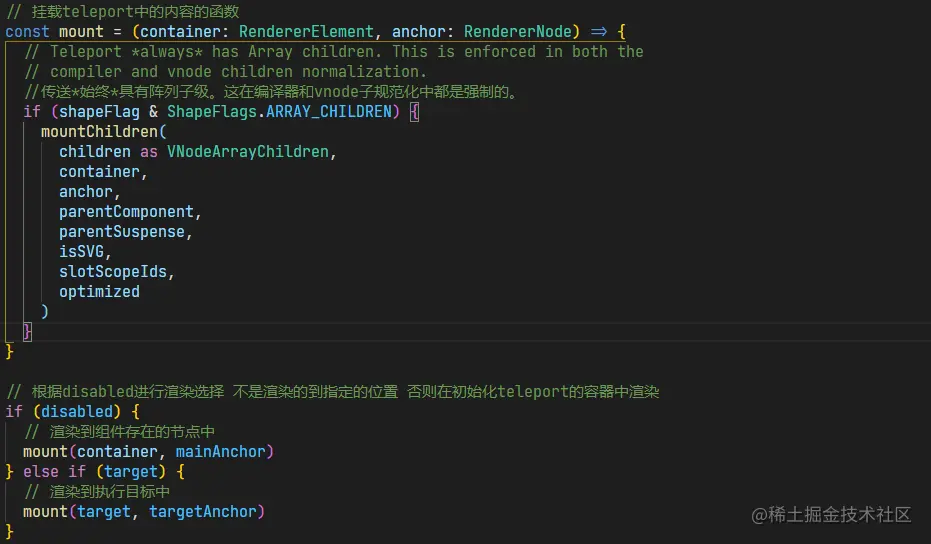Click Chinese comment starting '传送*始终*具有阵列子级'

tap(271, 92)
